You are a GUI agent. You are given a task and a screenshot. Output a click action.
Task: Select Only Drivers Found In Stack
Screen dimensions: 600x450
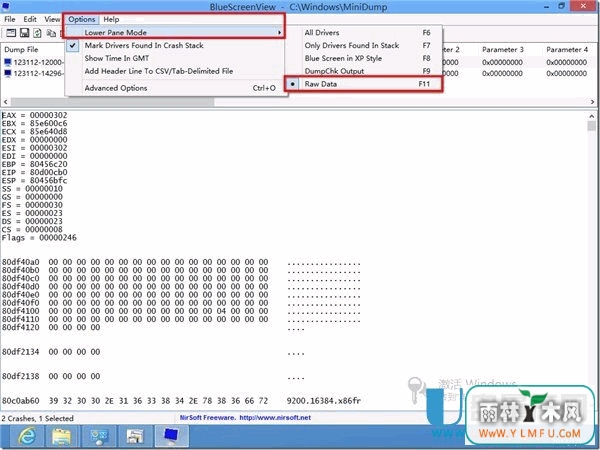[364, 45]
